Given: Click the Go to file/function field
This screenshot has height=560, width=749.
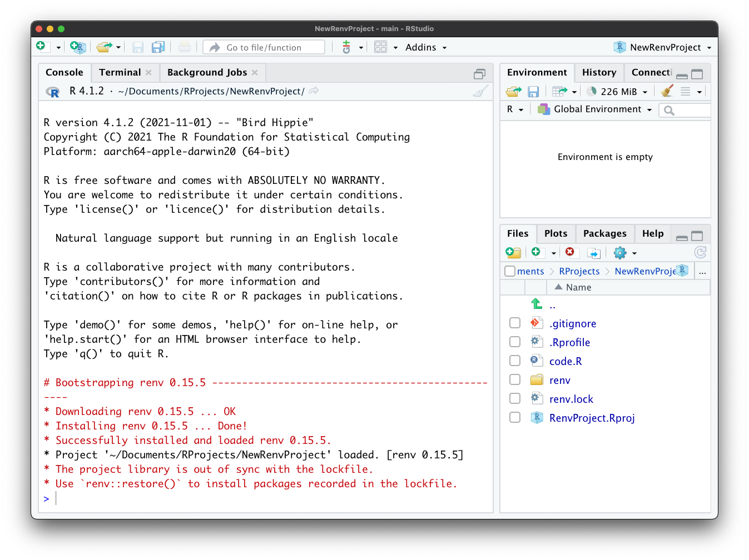Looking at the screenshot, I should [264, 47].
